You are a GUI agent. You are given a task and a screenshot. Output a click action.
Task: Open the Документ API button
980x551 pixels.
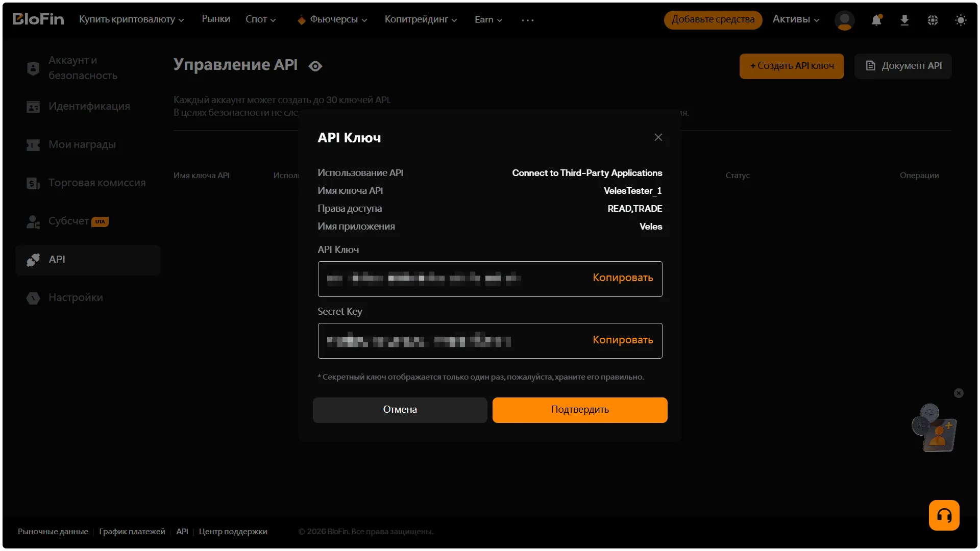point(903,66)
